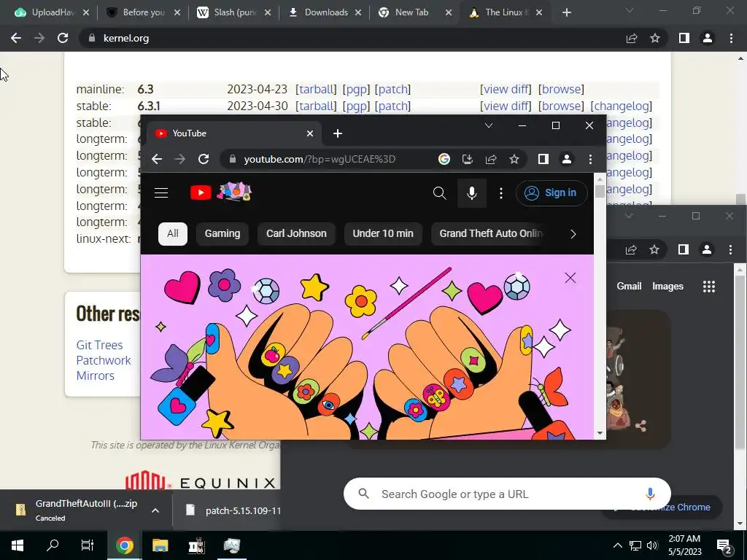747x560 pixels.
Task: Open notifications action center
Action: [x=724, y=545]
